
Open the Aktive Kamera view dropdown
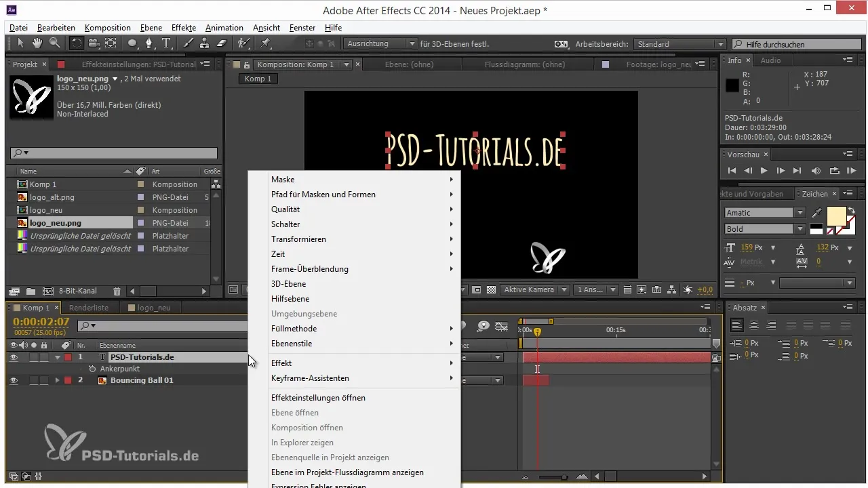click(534, 289)
